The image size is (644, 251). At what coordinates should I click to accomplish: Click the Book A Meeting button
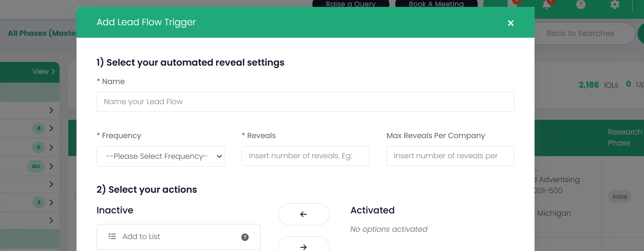pyautogui.click(x=436, y=4)
